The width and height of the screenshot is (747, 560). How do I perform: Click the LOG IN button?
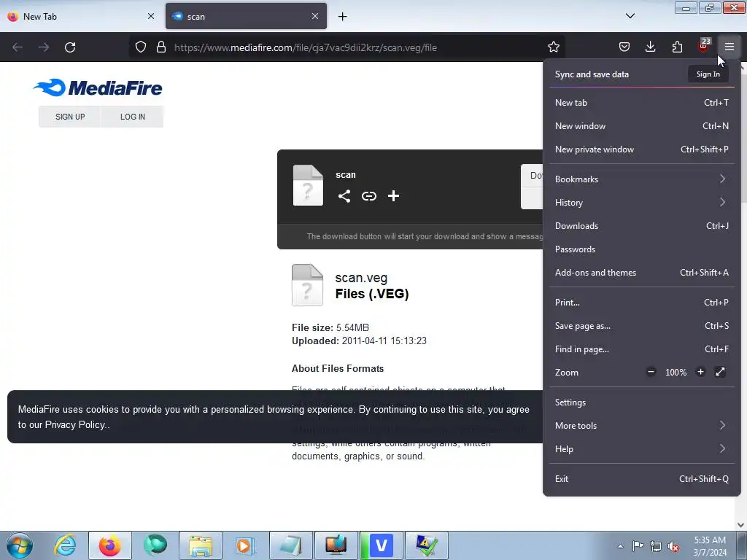tap(133, 117)
